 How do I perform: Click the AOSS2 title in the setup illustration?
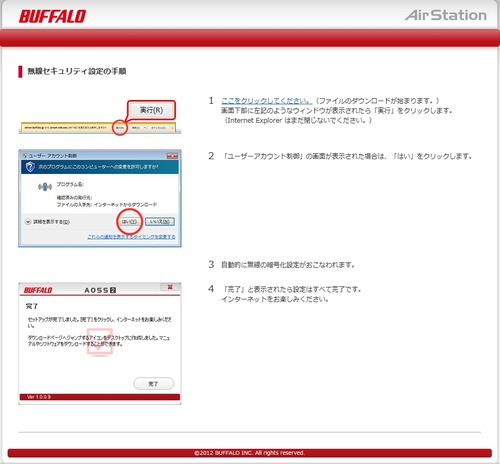(x=100, y=290)
